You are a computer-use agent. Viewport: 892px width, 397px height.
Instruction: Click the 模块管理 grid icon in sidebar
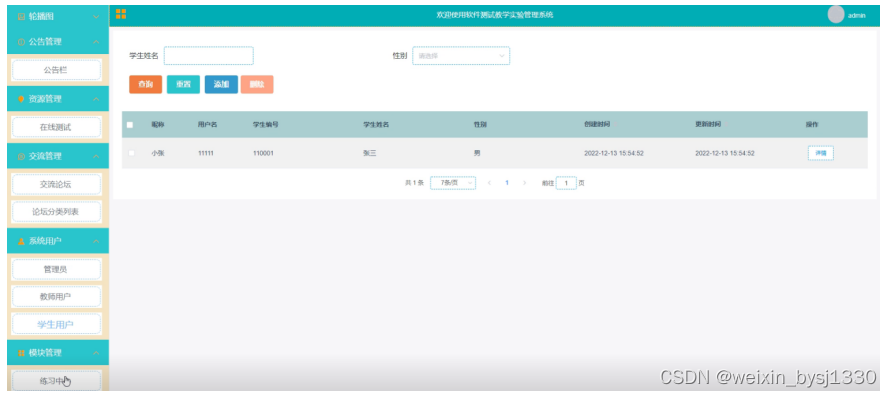pyautogui.click(x=22, y=353)
